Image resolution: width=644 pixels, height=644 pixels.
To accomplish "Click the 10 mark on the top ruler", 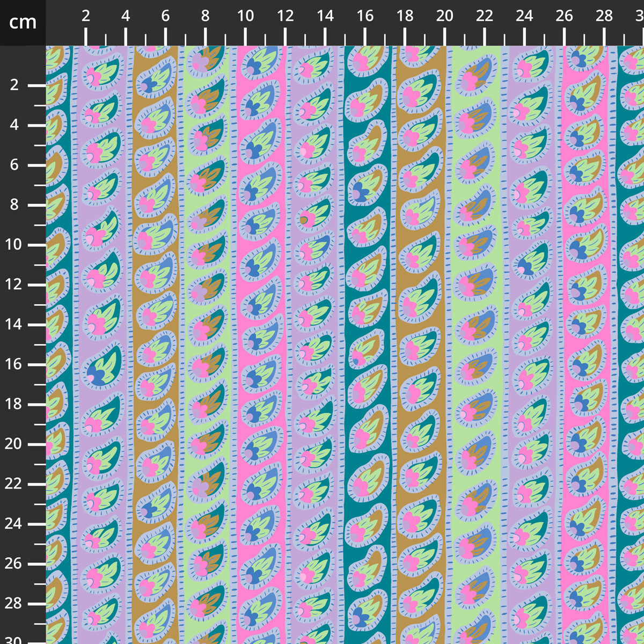I will 245,17.
